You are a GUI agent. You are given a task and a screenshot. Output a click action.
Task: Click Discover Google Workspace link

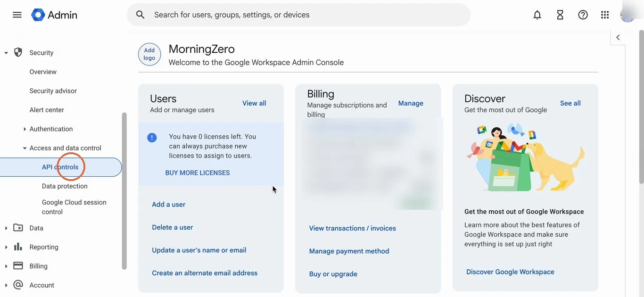[x=510, y=272]
